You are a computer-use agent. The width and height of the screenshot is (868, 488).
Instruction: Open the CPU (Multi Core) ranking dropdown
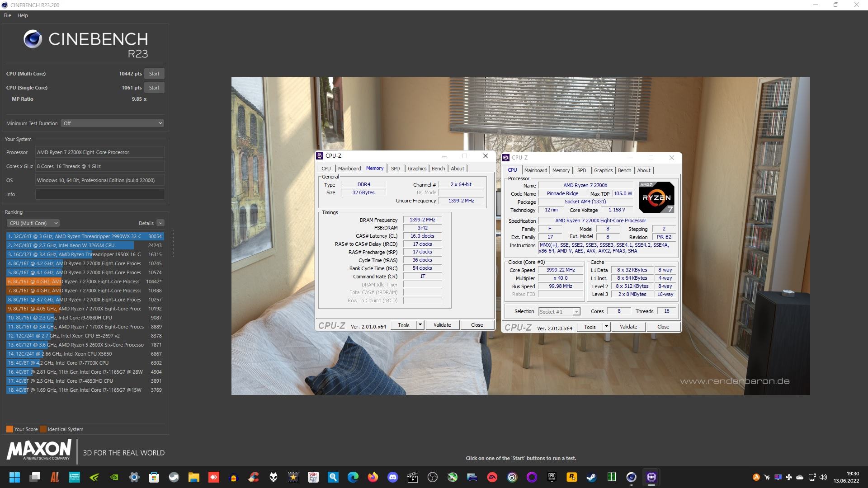(33, 223)
